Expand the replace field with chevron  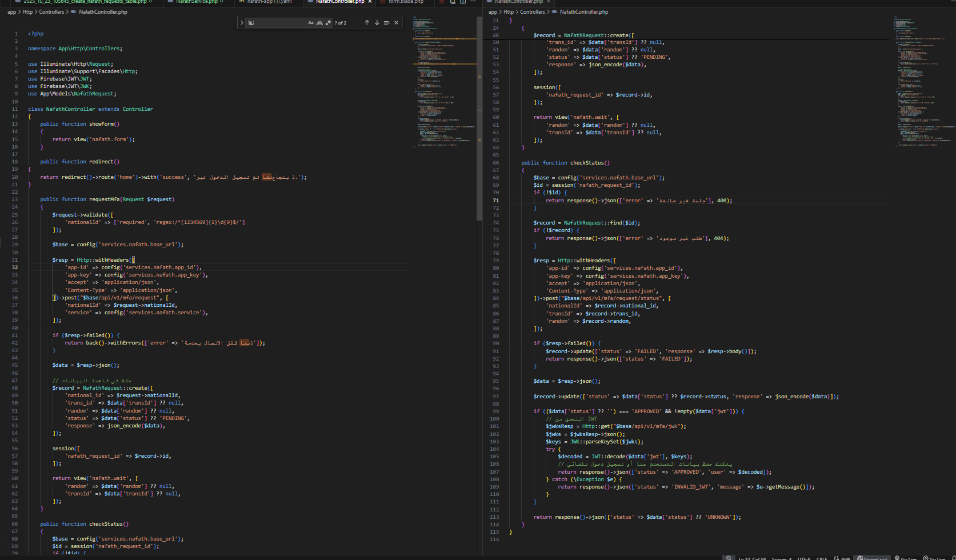(x=242, y=23)
